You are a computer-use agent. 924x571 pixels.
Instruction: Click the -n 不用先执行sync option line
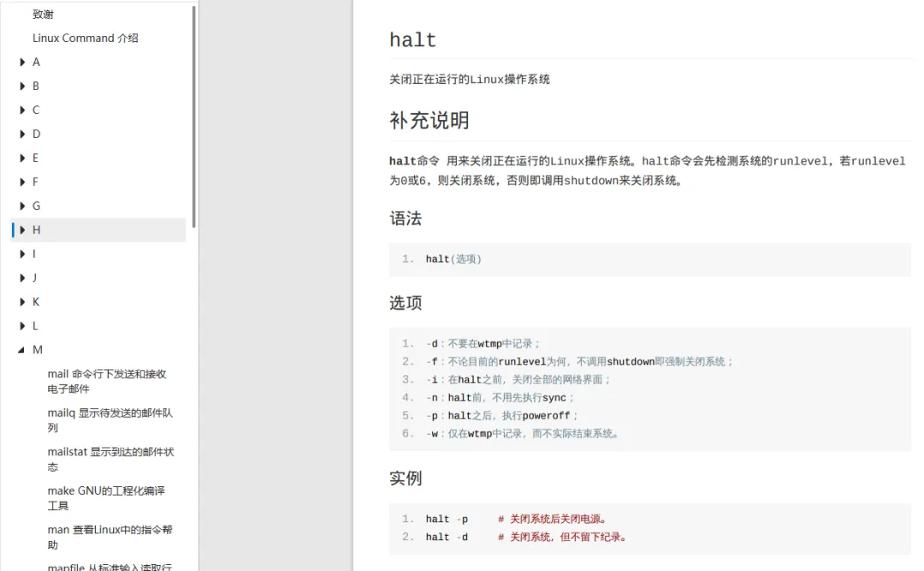point(500,397)
